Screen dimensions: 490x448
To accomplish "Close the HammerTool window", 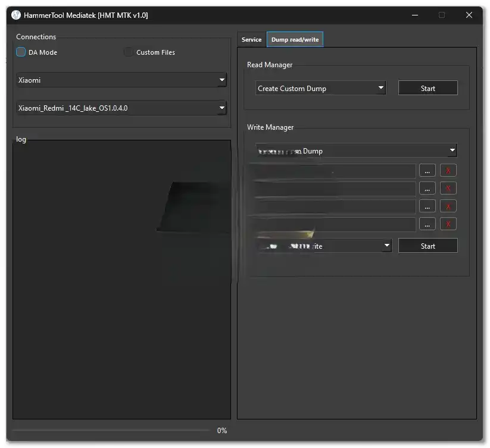I will pos(469,15).
